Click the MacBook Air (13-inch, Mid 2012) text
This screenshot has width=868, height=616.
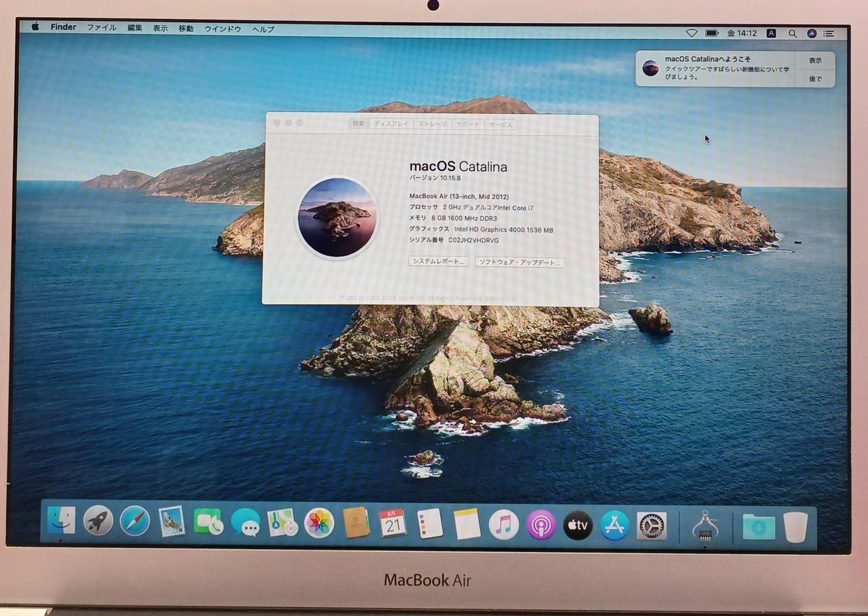coord(459,197)
